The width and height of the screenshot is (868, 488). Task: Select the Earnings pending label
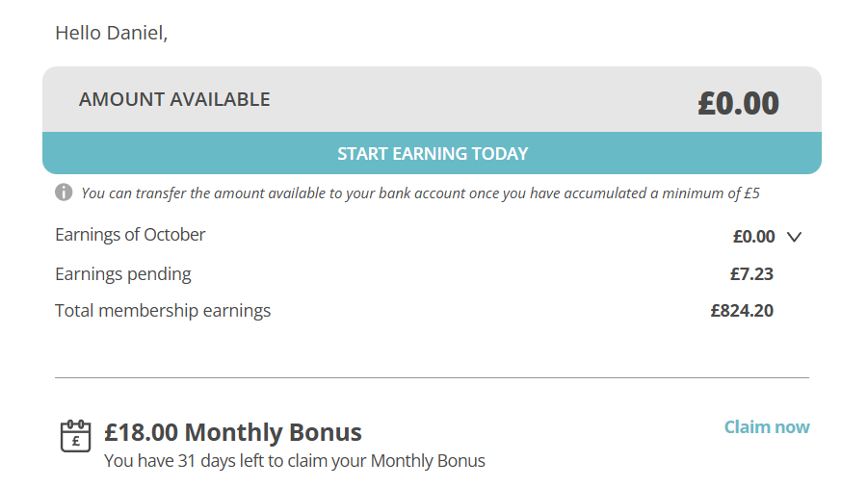coord(123,274)
